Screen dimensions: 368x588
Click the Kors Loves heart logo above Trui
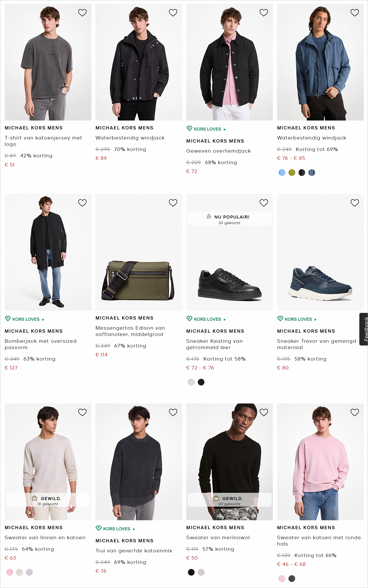[99, 528]
